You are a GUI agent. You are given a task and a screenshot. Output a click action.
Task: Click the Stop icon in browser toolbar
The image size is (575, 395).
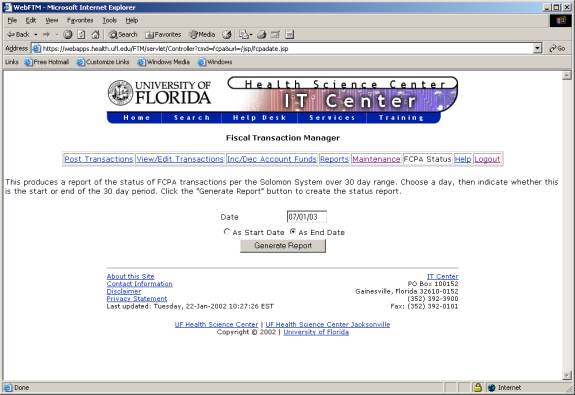coord(67,35)
